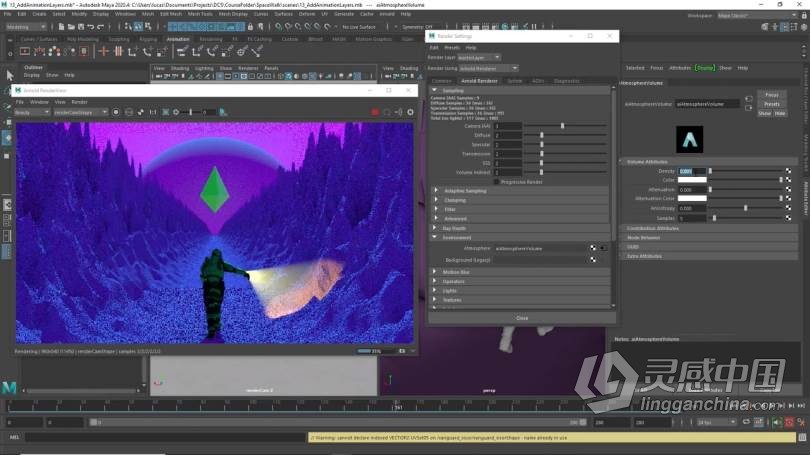Click the Show button in Attribute Editor

[x=765, y=113]
